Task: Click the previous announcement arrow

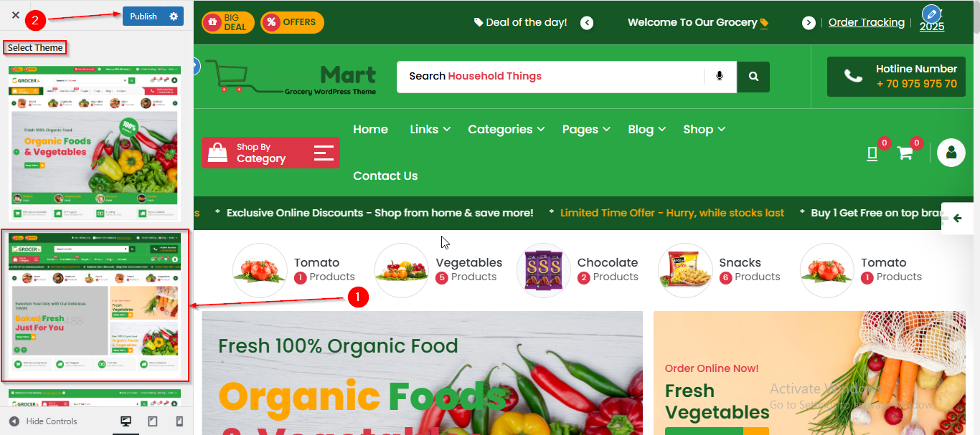Action: tap(587, 23)
